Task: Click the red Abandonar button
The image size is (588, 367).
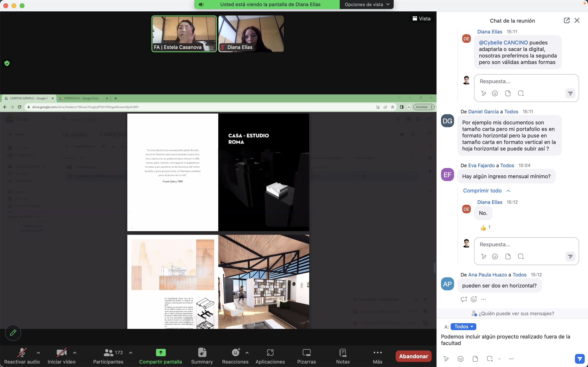Action: pos(413,356)
